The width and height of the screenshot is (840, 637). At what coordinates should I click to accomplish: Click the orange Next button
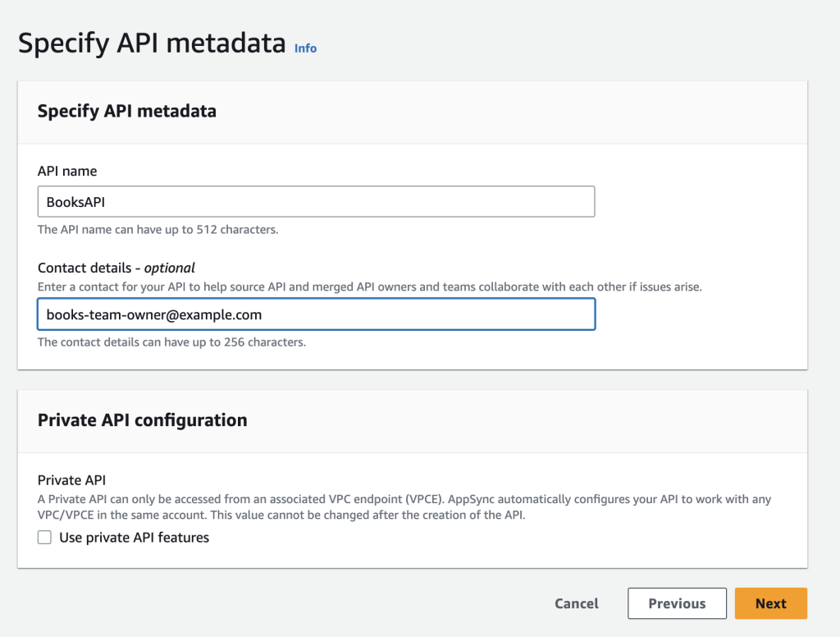pyautogui.click(x=770, y=603)
